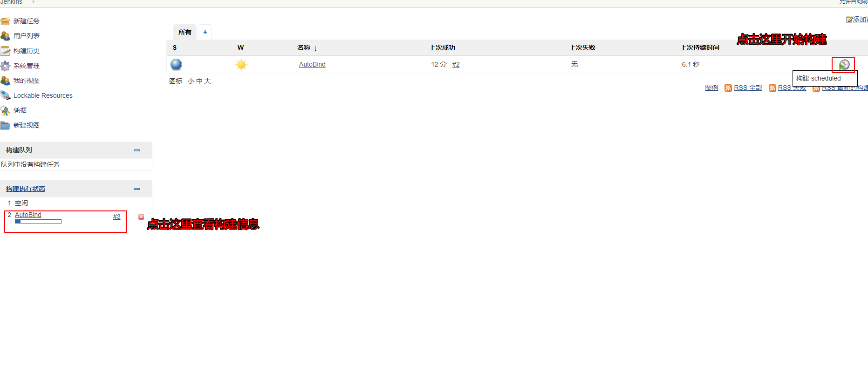Open the AutoBind job link in the table
868x386 pixels.
click(312, 64)
